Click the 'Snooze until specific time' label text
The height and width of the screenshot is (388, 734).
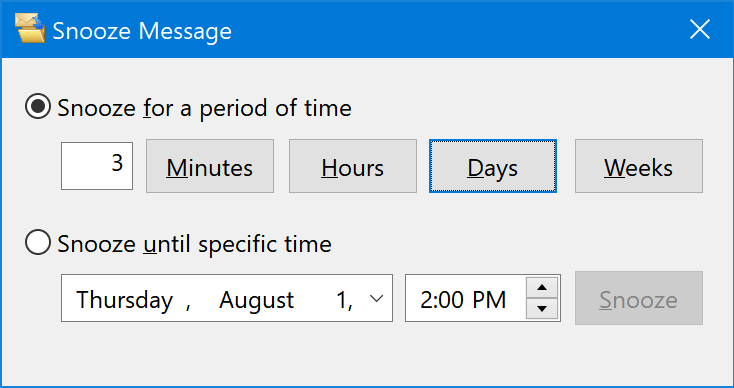click(x=194, y=244)
